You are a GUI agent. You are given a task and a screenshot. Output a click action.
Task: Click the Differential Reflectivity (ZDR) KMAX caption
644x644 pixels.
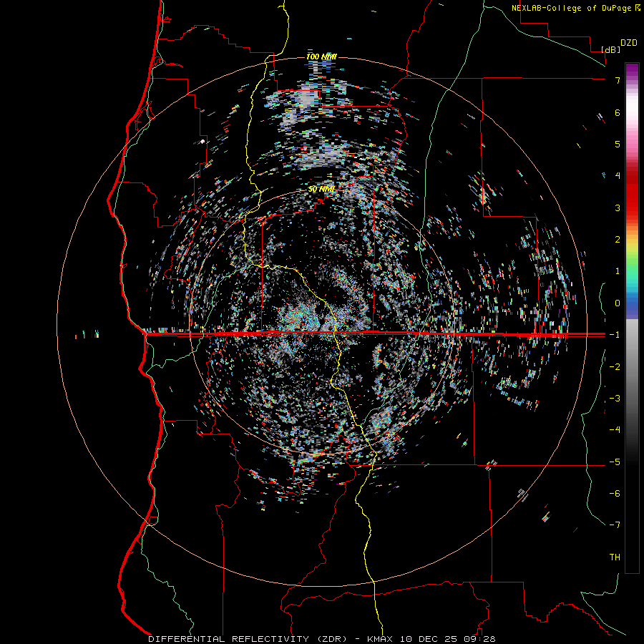pos(321,639)
